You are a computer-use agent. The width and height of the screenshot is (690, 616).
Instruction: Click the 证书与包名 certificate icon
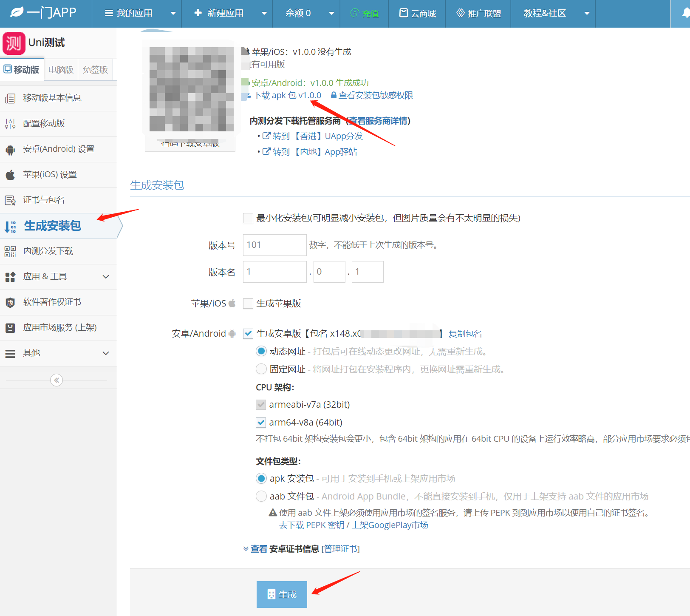(10, 200)
